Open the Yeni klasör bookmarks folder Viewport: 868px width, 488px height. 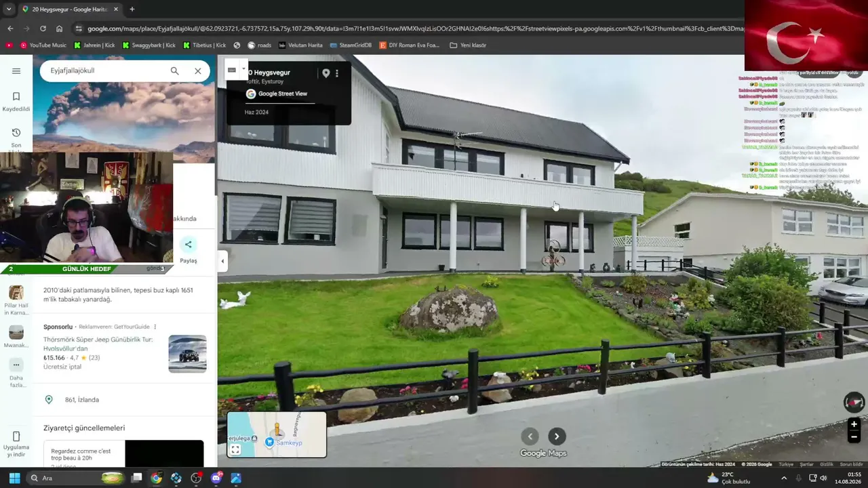pos(468,45)
